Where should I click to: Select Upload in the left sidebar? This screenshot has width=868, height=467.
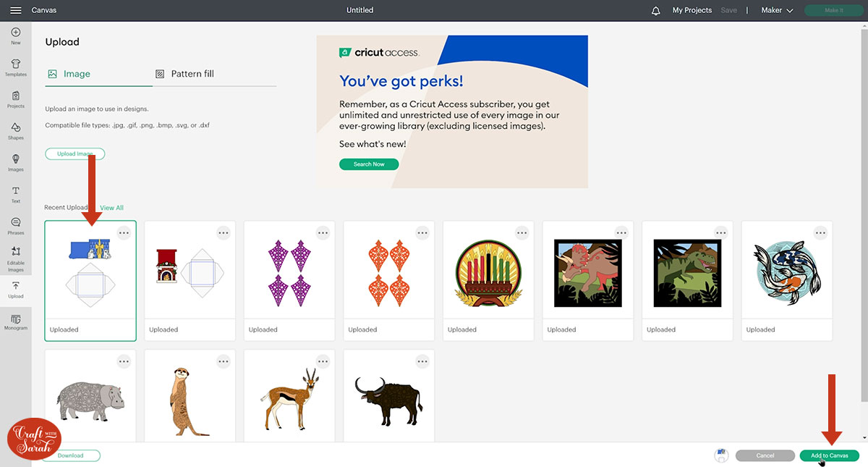click(x=15, y=290)
